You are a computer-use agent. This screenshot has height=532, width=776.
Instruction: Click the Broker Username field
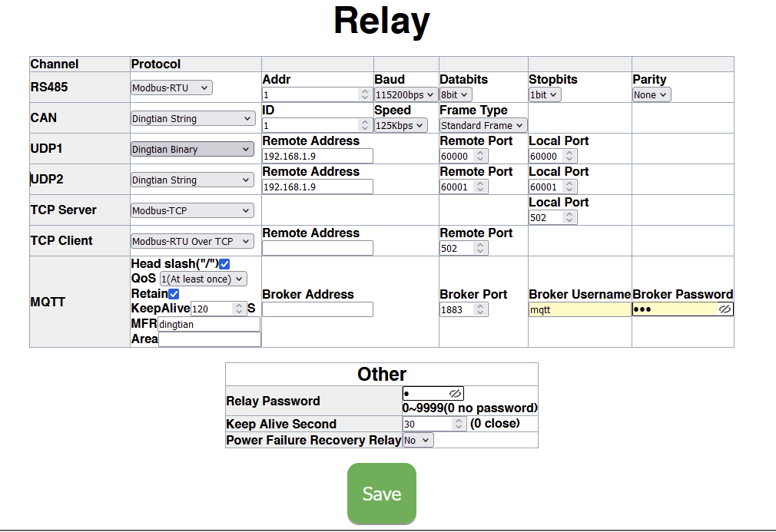point(579,309)
